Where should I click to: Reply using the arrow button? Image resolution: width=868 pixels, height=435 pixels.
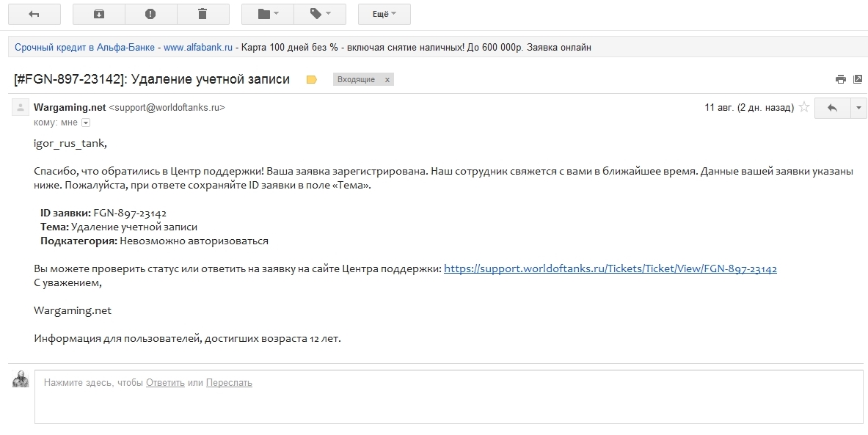(832, 108)
